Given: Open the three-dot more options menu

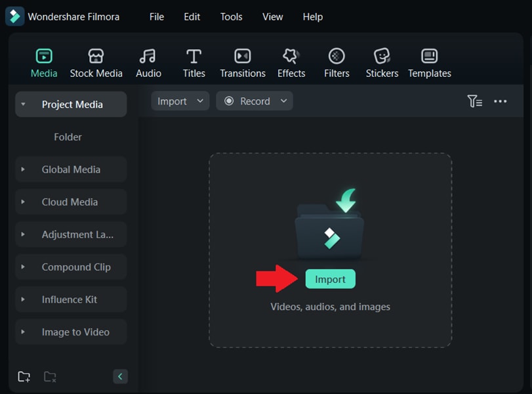Looking at the screenshot, I should (501, 101).
